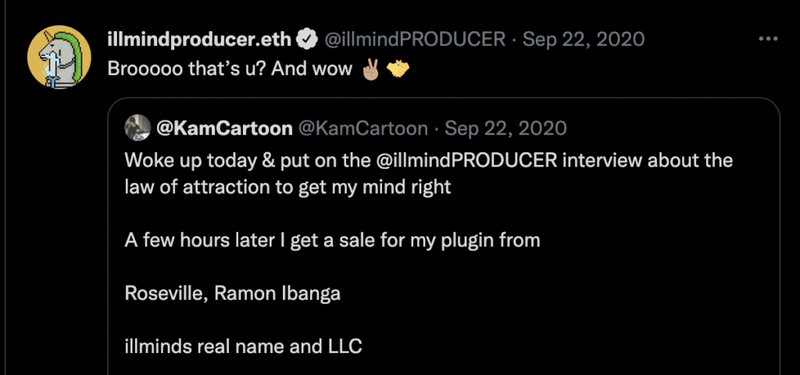Click 'A few hours later I get a sale' line

(332, 240)
